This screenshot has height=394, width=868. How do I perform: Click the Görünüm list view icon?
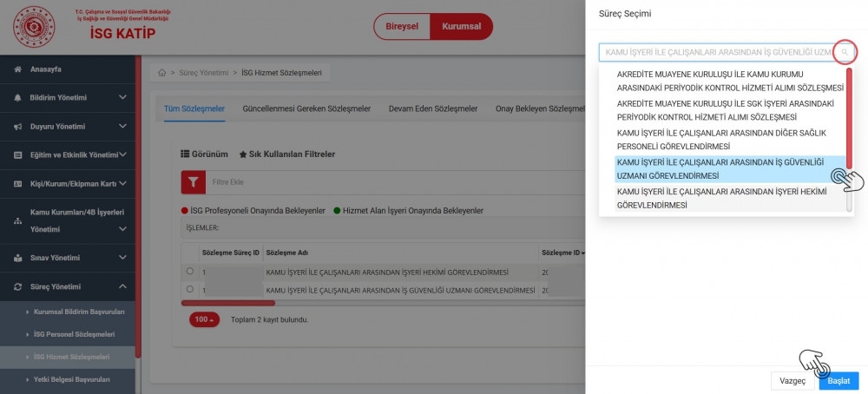click(x=186, y=154)
